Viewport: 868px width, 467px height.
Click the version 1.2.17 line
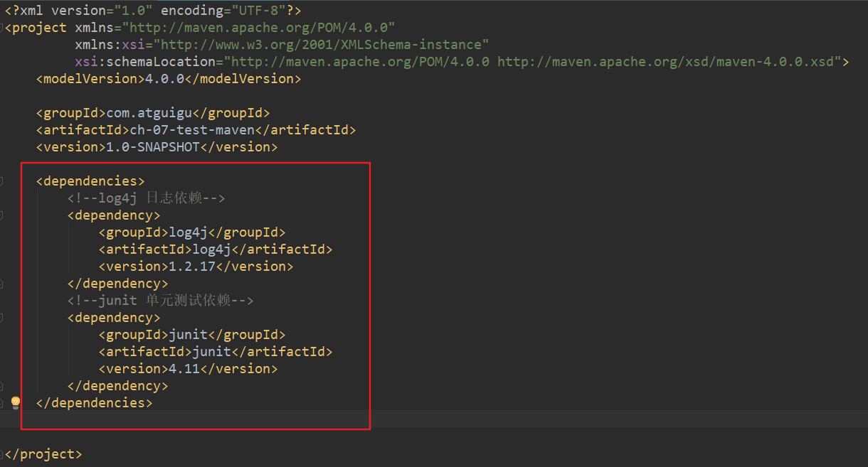coord(196,267)
